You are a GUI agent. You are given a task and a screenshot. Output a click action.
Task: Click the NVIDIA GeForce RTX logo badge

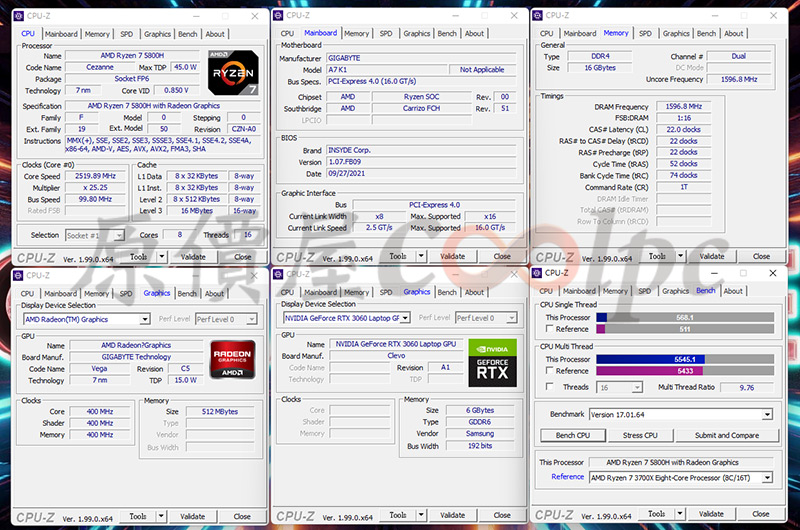(x=492, y=363)
